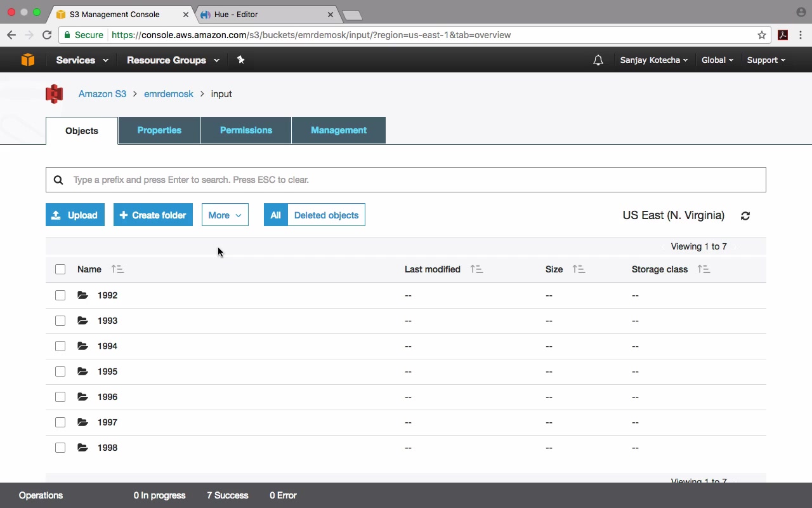The height and width of the screenshot is (508, 812).
Task: Sort objects by Name column icon
Action: point(117,269)
